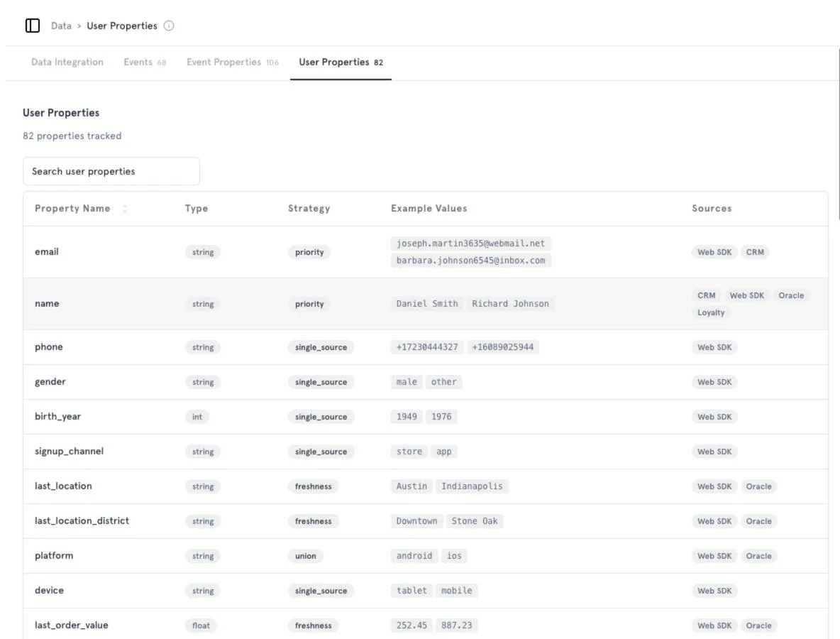Select the User Properties tab
The image size is (840, 639).
[x=341, y=62]
